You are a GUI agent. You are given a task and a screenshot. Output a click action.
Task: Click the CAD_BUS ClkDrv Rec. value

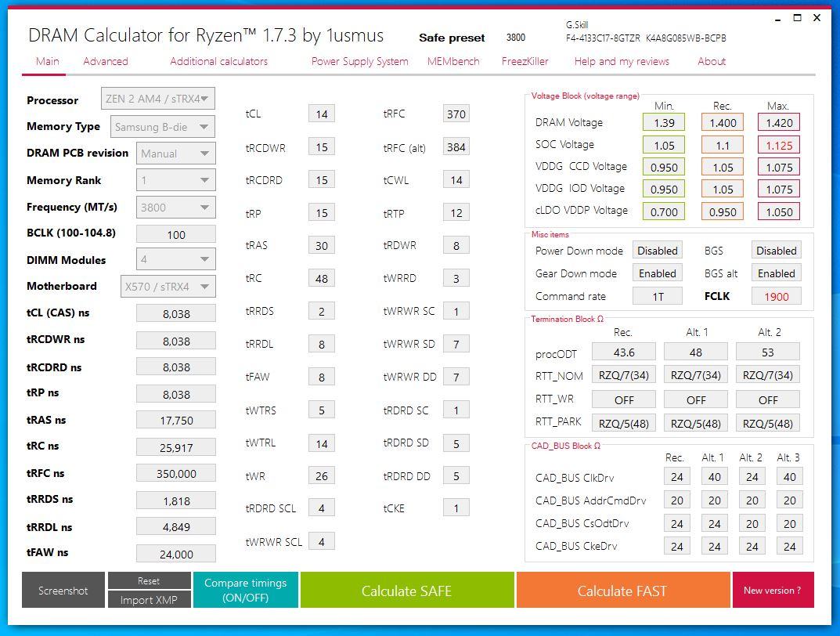point(677,477)
